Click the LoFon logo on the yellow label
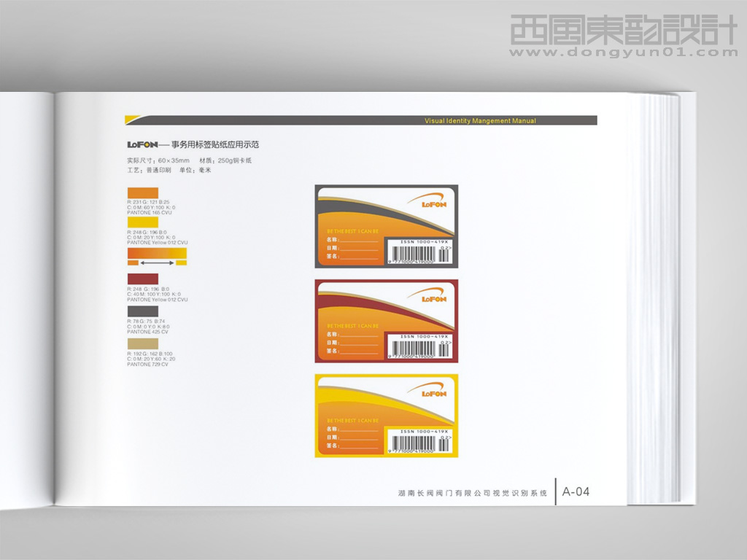The width and height of the screenshot is (747, 560). 434,392
